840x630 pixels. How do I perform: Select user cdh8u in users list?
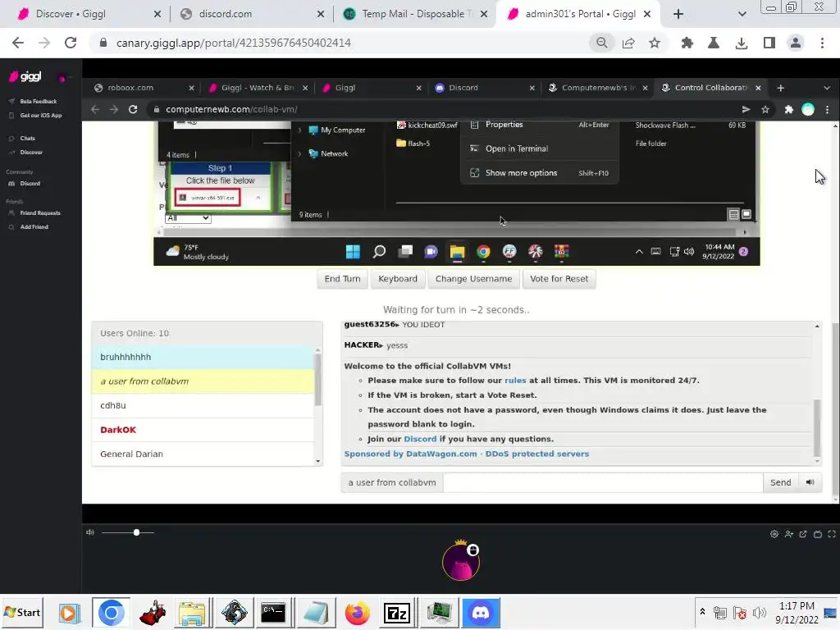(203, 405)
